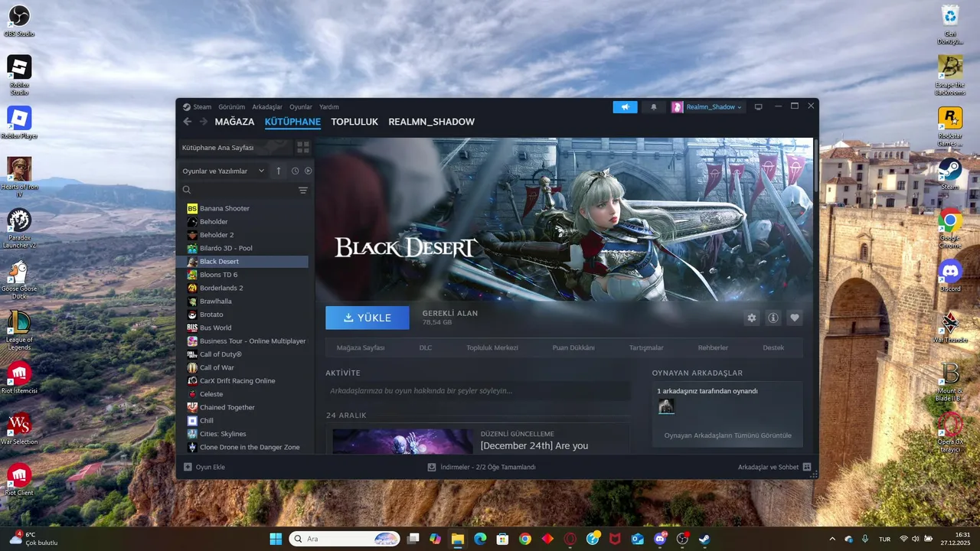
Task: Go back with Steam's left arrow
Action: tap(188, 122)
